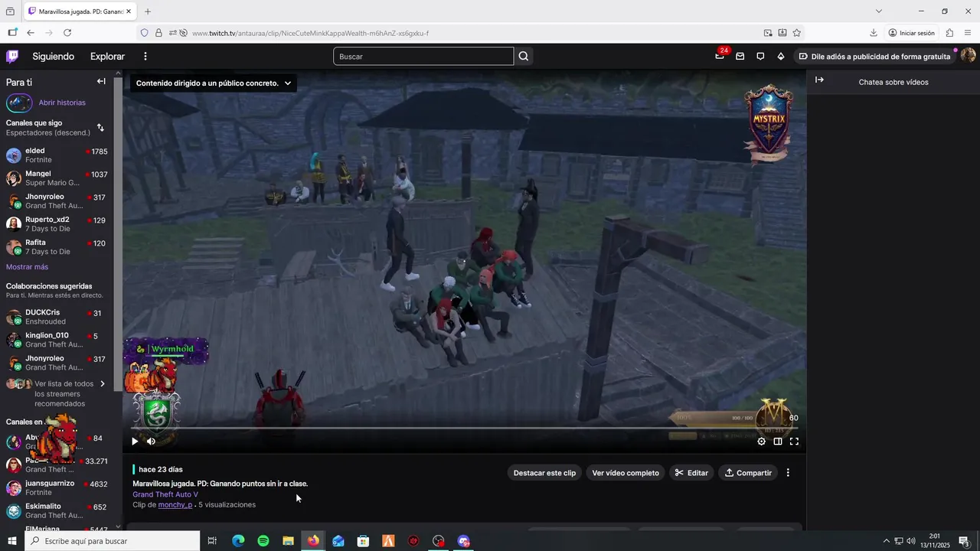The image size is (980, 551).
Task: Open Firefox hamburger menu
Action: [x=969, y=33]
